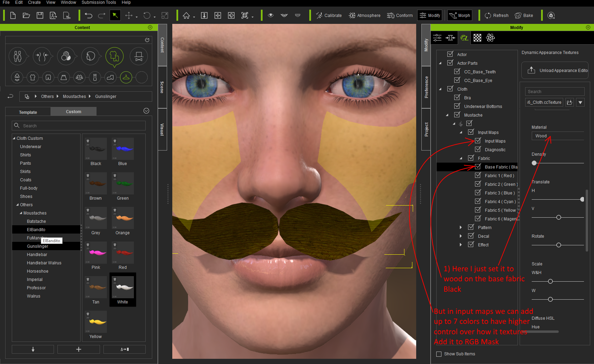Image resolution: width=594 pixels, height=364 pixels.
Task: Open the Material Wood dropdown
Action: pos(558,136)
